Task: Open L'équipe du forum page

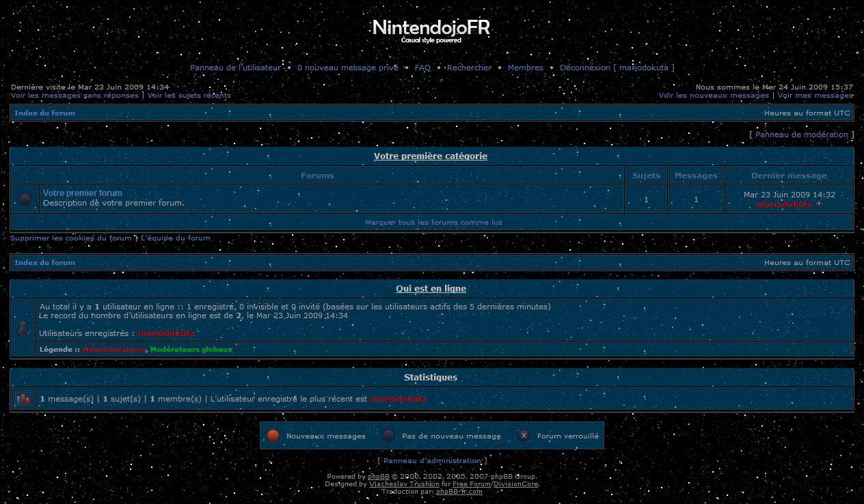Action: point(176,238)
